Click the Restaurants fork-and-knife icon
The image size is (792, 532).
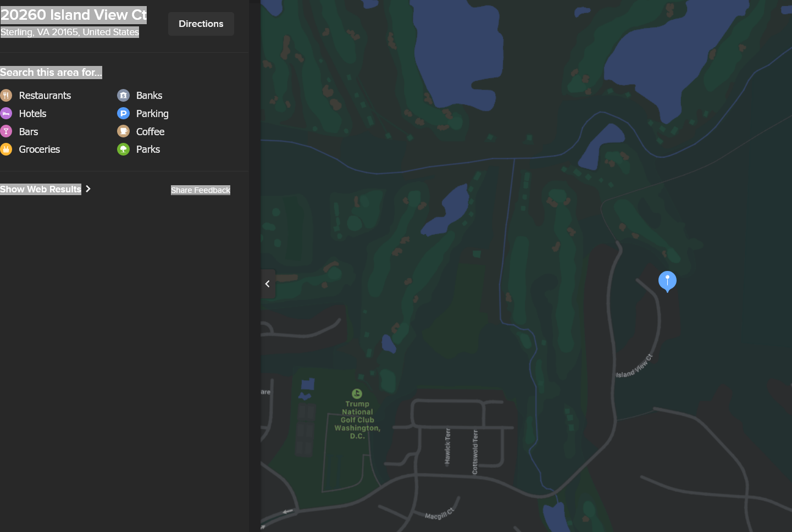(x=6, y=96)
